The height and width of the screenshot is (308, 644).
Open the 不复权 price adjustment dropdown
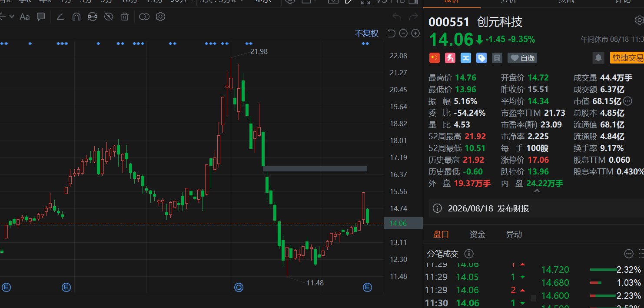point(367,33)
